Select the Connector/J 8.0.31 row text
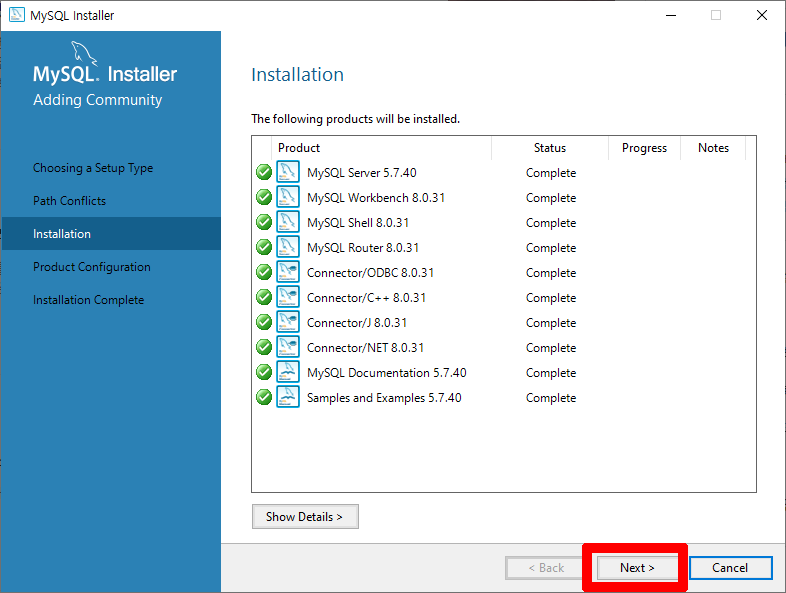786x593 pixels. 357,323
